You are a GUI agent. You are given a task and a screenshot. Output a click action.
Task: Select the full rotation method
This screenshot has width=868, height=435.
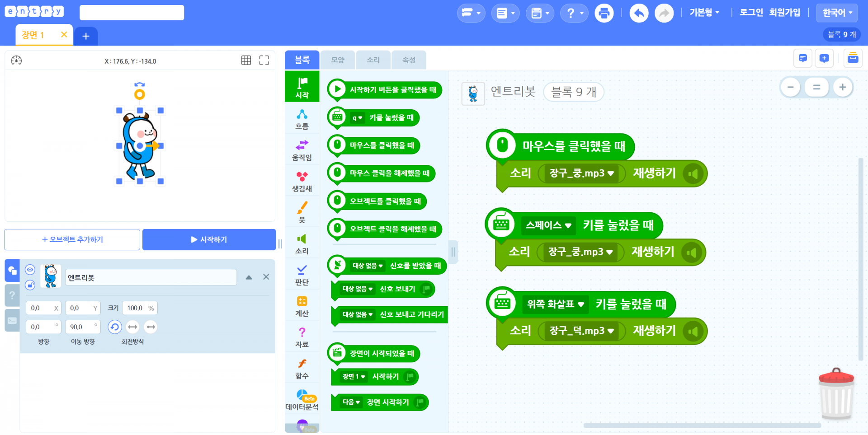(x=115, y=327)
